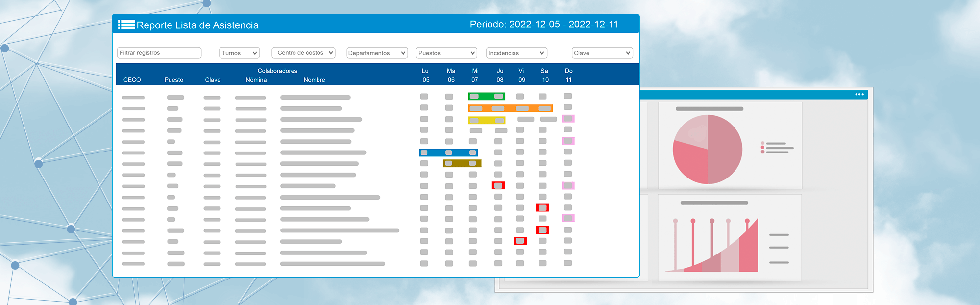The height and width of the screenshot is (305, 980).
Task: Open the three-dots menu on dashboard window
Action: coord(859,94)
